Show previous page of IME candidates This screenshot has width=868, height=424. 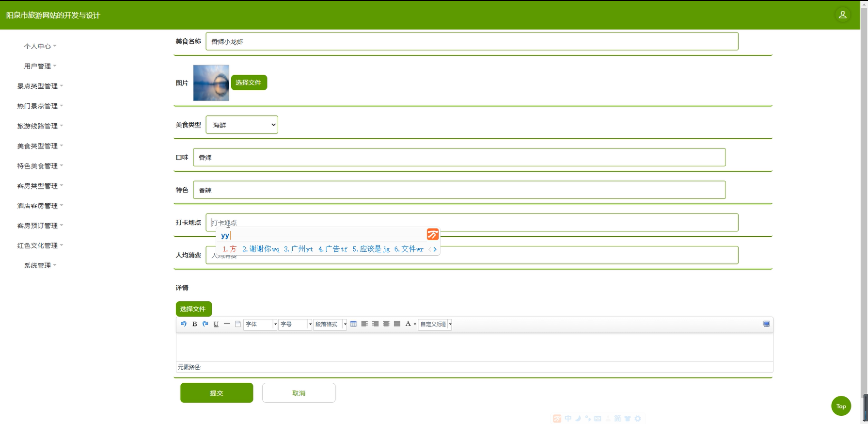pos(429,249)
